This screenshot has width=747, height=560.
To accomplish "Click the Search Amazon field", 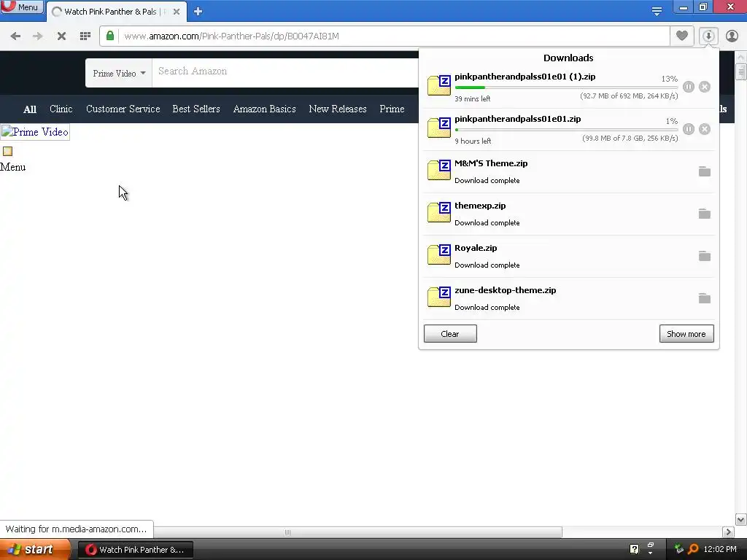I will coord(285,71).
